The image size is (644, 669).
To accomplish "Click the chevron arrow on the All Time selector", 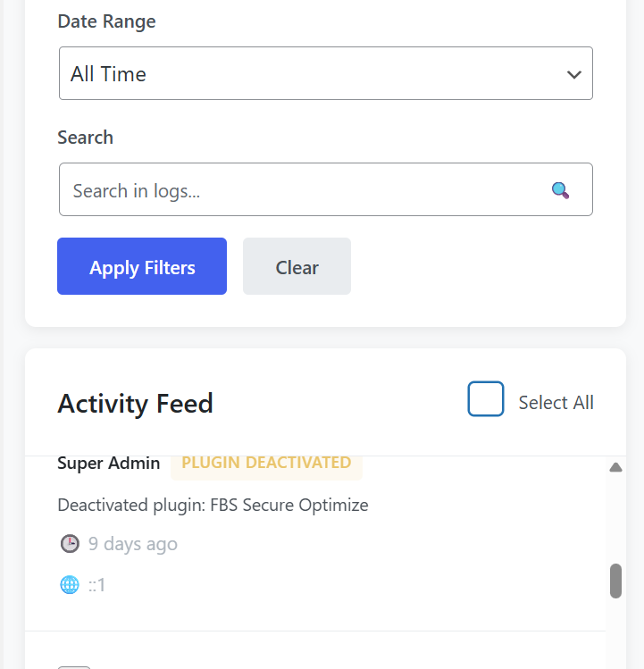I will pyautogui.click(x=574, y=74).
